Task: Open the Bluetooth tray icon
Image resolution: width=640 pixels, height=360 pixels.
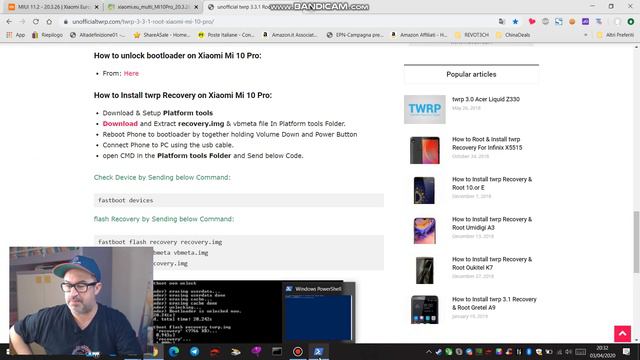Action: click(529, 351)
